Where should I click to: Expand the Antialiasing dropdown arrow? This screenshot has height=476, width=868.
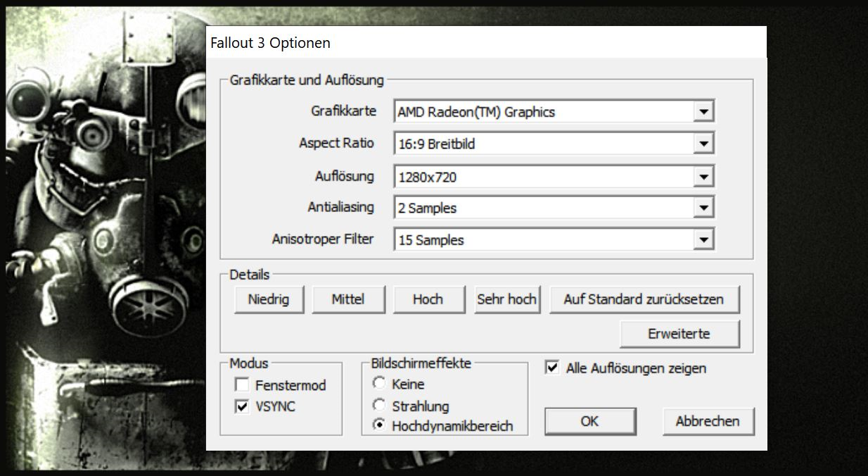point(703,208)
